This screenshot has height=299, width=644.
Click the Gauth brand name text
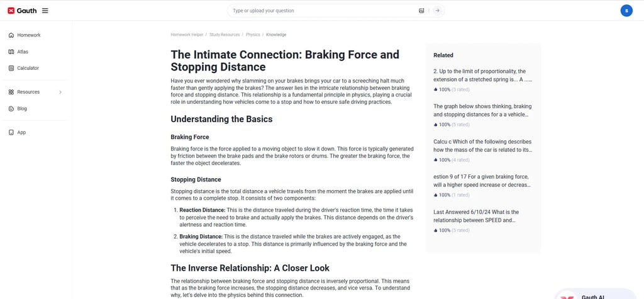[x=26, y=11]
